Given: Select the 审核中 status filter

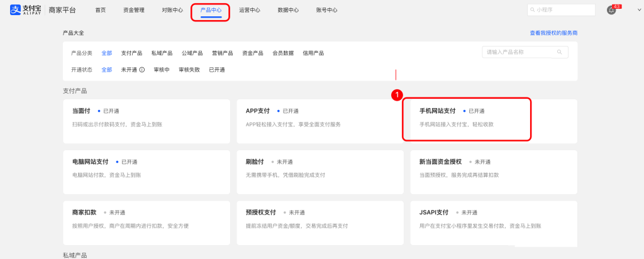Looking at the screenshot, I should click(x=162, y=70).
